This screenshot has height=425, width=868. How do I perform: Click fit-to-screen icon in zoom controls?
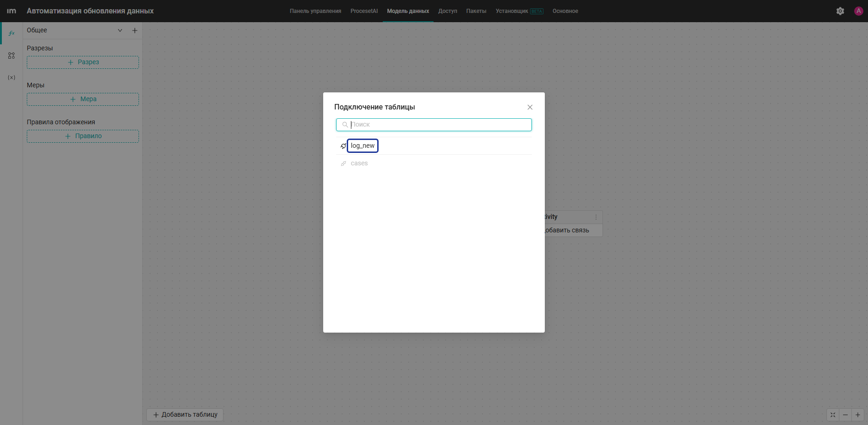point(833,415)
